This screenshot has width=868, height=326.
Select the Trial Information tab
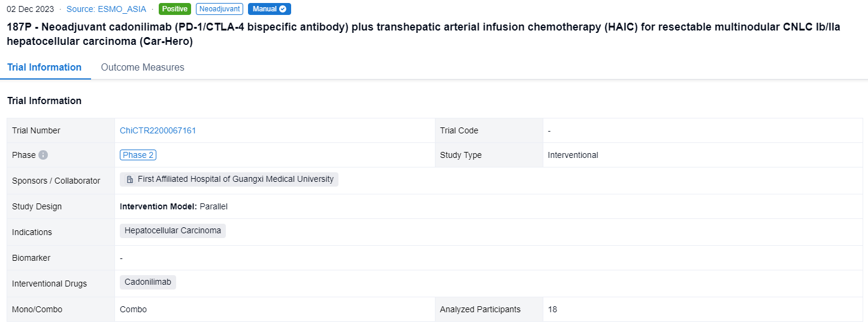(44, 68)
